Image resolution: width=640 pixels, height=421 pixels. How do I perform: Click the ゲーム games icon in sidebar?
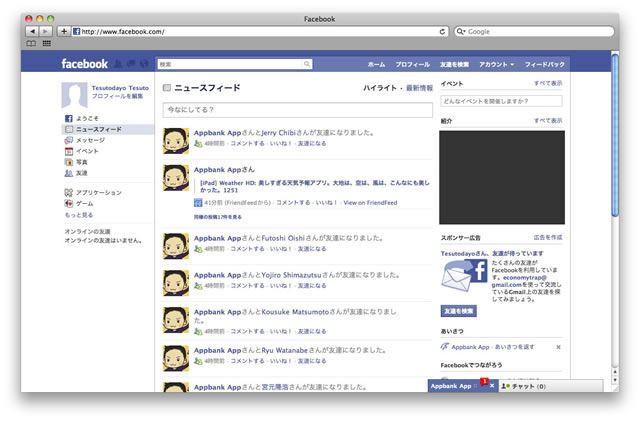coord(69,203)
